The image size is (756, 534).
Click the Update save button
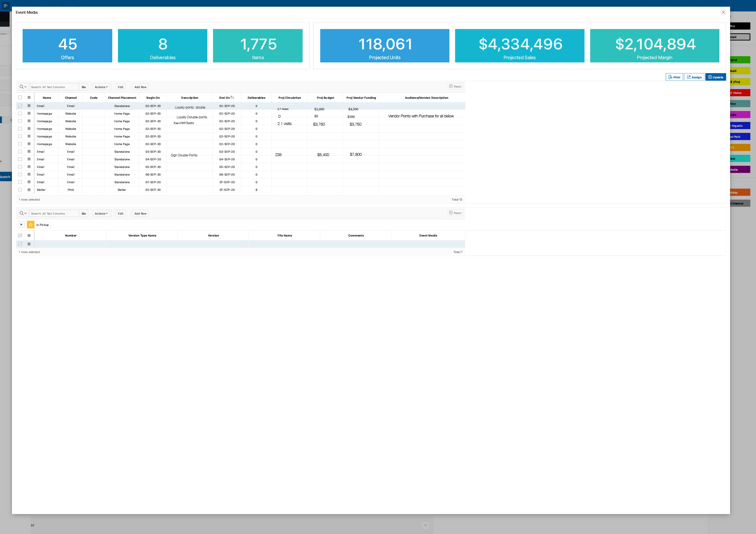tap(715, 77)
